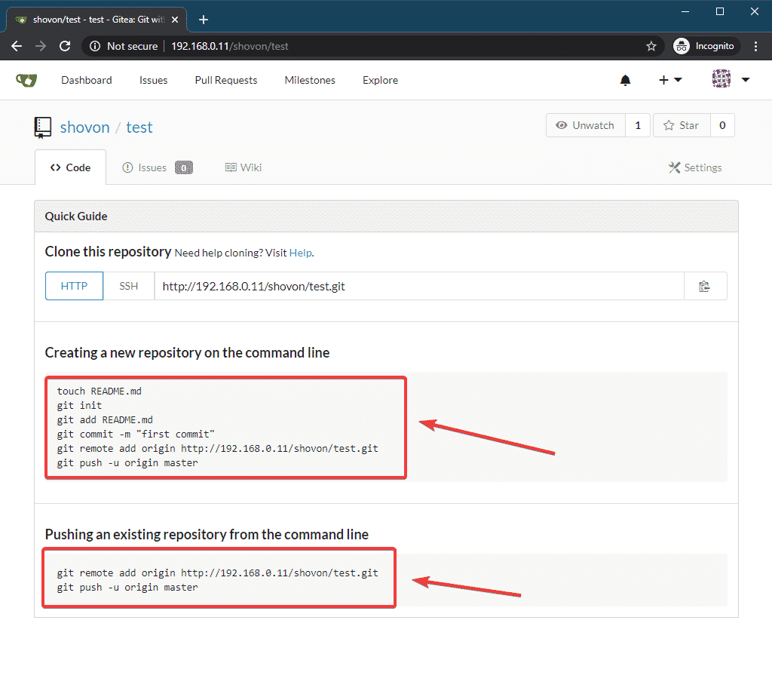The width and height of the screenshot is (772, 700).
Task: Open a new browser tab
Action: (203, 20)
